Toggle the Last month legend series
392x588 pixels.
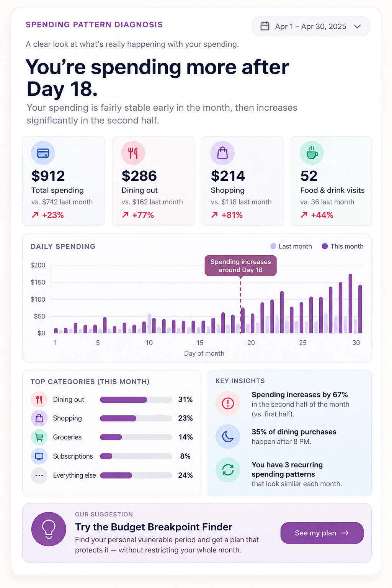[x=291, y=247]
